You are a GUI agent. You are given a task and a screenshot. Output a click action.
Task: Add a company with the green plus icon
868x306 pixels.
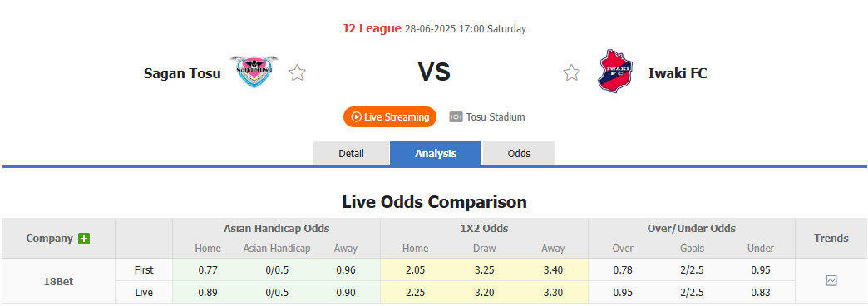(84, 239)
